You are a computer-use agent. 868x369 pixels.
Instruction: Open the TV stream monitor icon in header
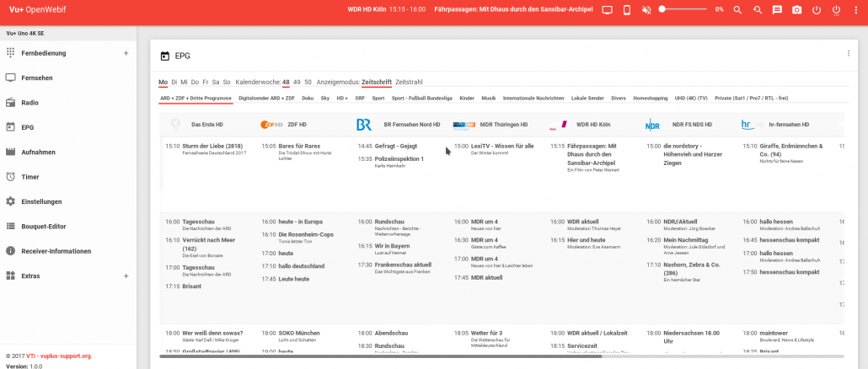[608, 9]
